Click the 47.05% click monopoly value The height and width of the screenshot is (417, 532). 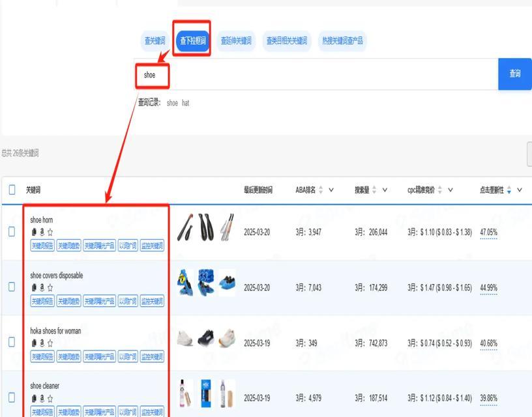tap(488, 232)
